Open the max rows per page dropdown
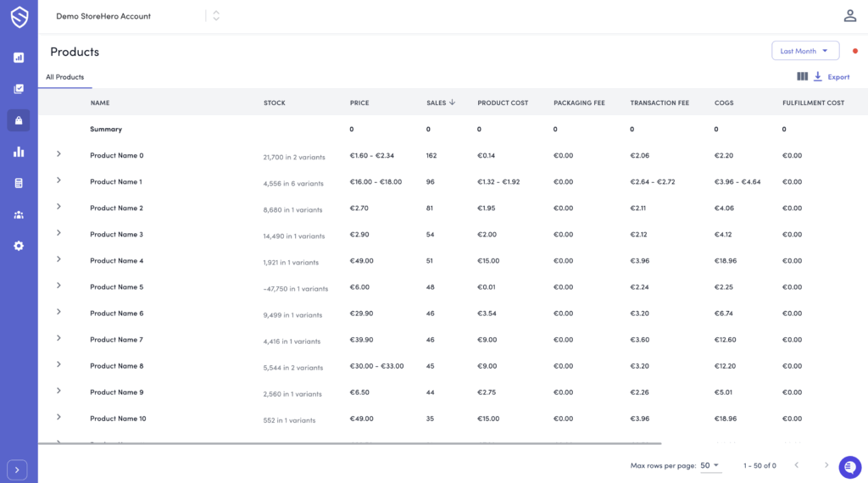868x483 pixels. 710,465
